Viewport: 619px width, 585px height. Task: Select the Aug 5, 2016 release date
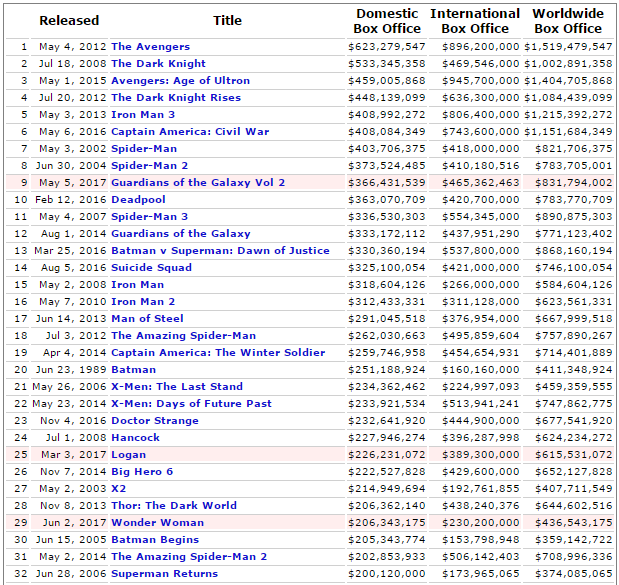click(x=74, y=267)
